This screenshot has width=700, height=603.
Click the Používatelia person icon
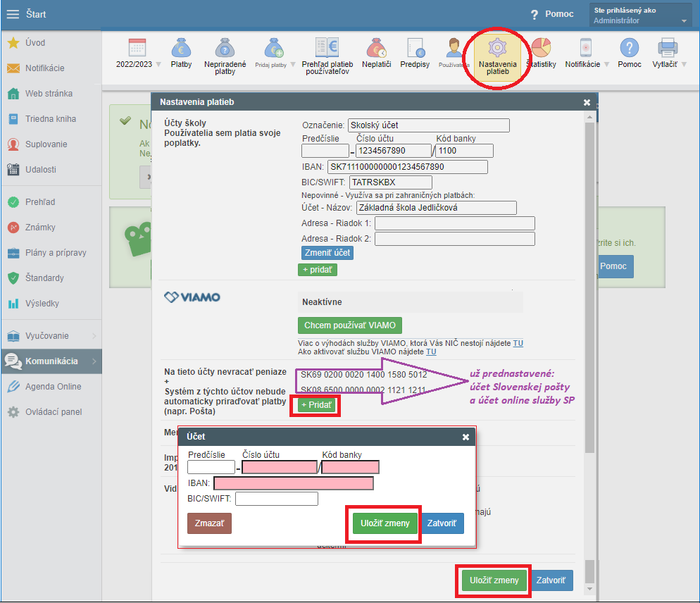[454, 48]
